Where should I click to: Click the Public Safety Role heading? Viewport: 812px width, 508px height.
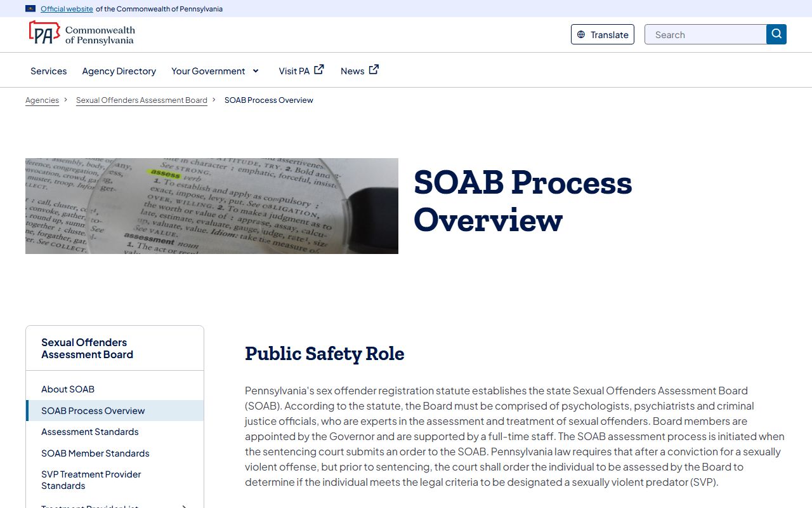(325, 354)
